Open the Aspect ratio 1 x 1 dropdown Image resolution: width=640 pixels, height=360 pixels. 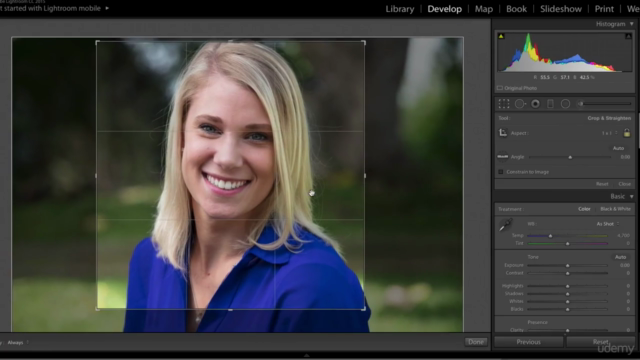click(x=609, y=133)
